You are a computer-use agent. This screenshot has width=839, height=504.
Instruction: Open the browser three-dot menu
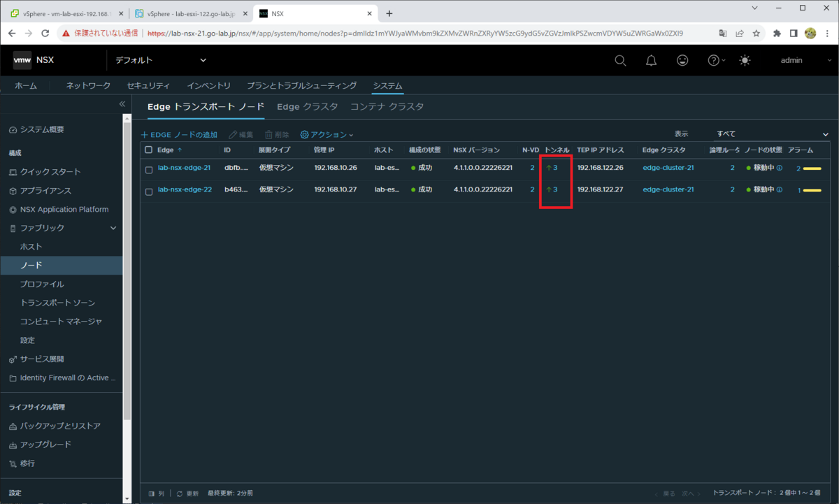coord(827,33)
